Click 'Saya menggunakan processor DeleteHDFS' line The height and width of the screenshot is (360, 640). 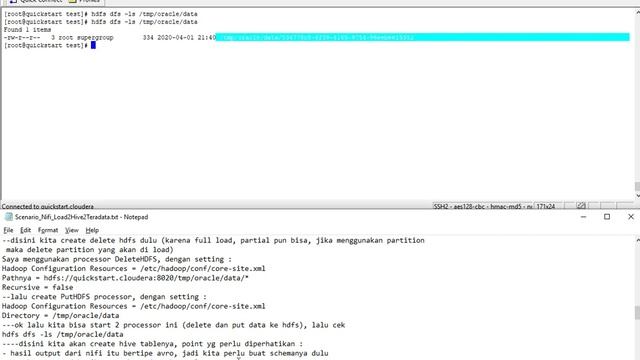click(x=117, y=259)
